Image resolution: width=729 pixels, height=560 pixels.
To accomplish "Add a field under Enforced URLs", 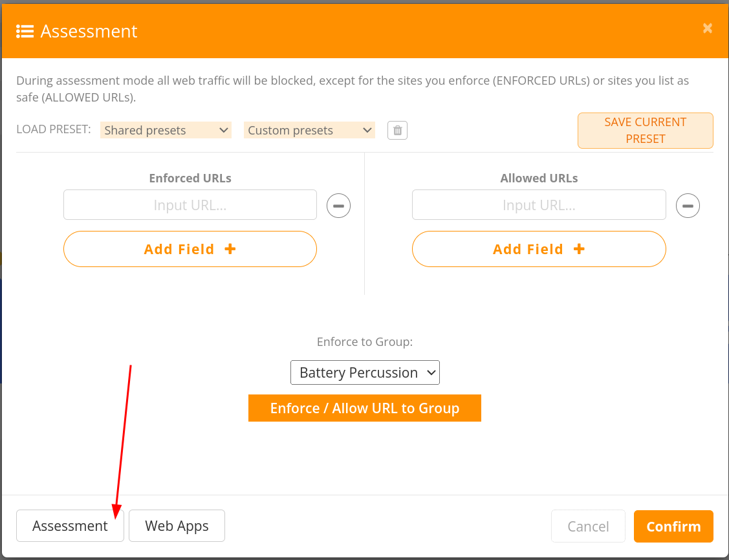I will tap(190, 249).
